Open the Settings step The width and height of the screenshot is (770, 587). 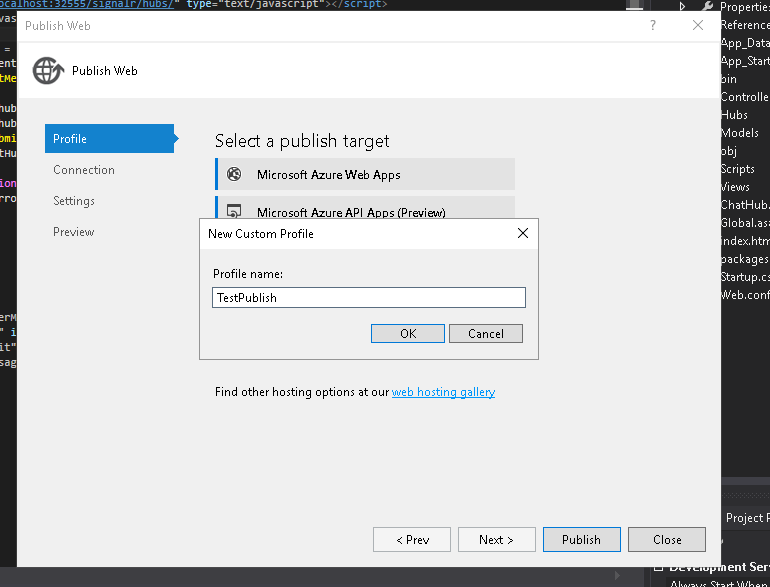(74, 201)
